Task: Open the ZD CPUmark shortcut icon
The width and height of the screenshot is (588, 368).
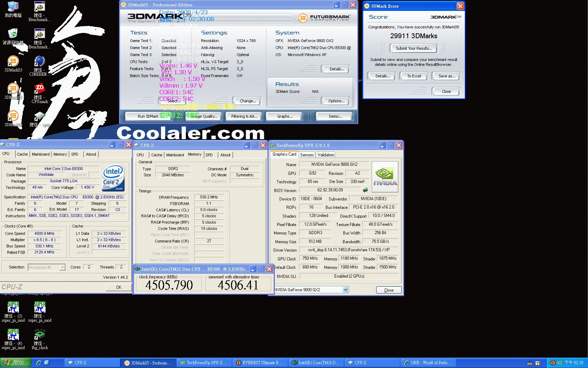Action: click(40, 93)
